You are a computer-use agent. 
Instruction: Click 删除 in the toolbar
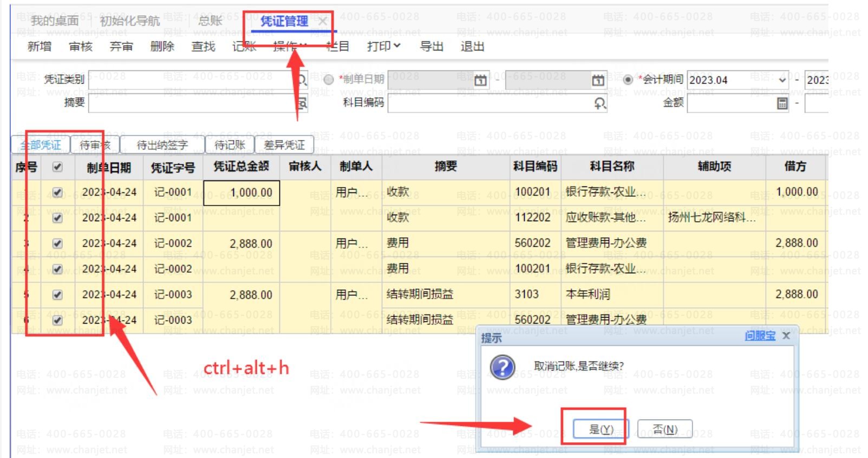tap(162, 47)
